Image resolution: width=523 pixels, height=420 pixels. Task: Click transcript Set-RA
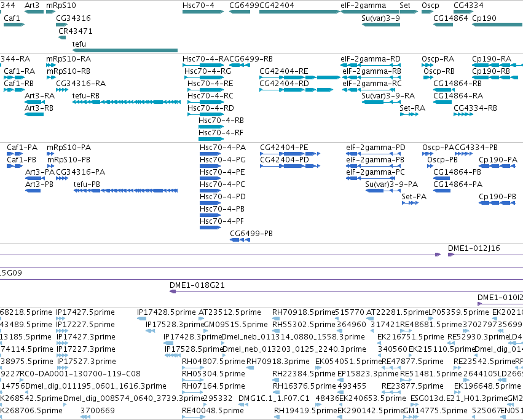pos(409,114)
